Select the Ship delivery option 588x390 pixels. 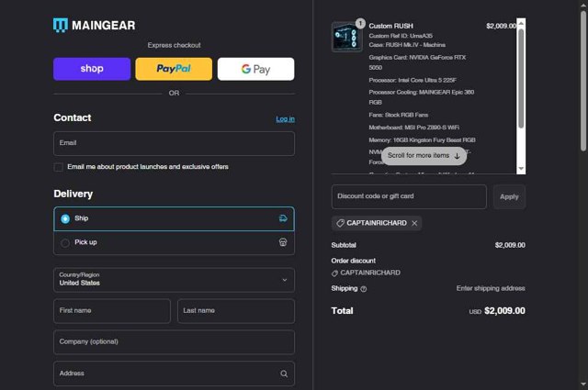point(174,218)
